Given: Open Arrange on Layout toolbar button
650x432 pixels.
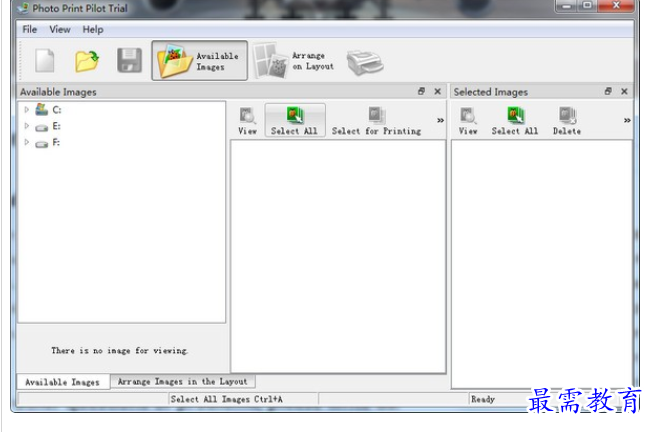Looking at the screenshot, I should click(293, 61).
